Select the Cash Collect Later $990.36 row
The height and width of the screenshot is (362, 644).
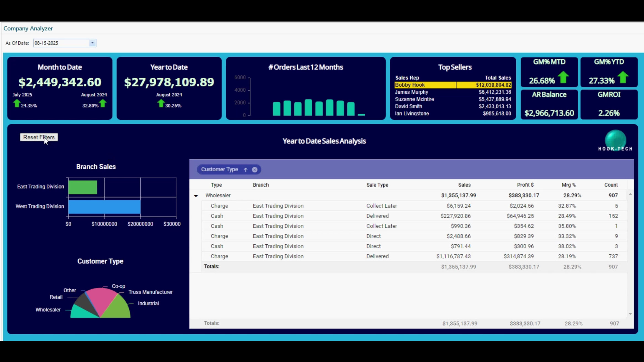click(414, 226)
